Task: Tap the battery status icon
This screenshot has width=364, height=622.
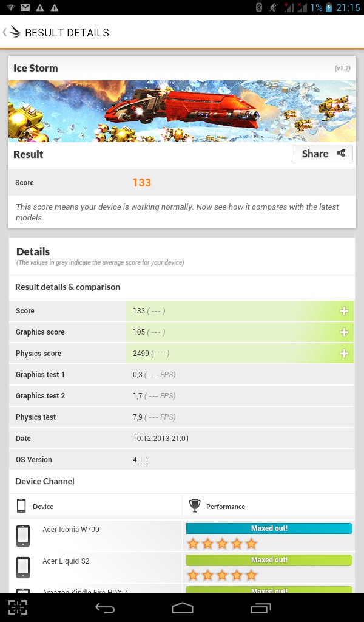Action: coord(329,7)
